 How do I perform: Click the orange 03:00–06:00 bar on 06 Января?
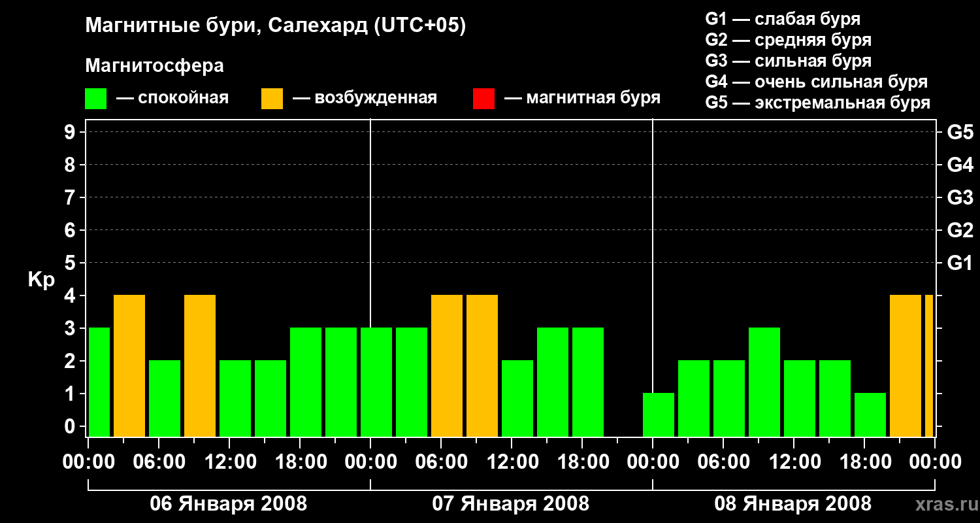129,365
